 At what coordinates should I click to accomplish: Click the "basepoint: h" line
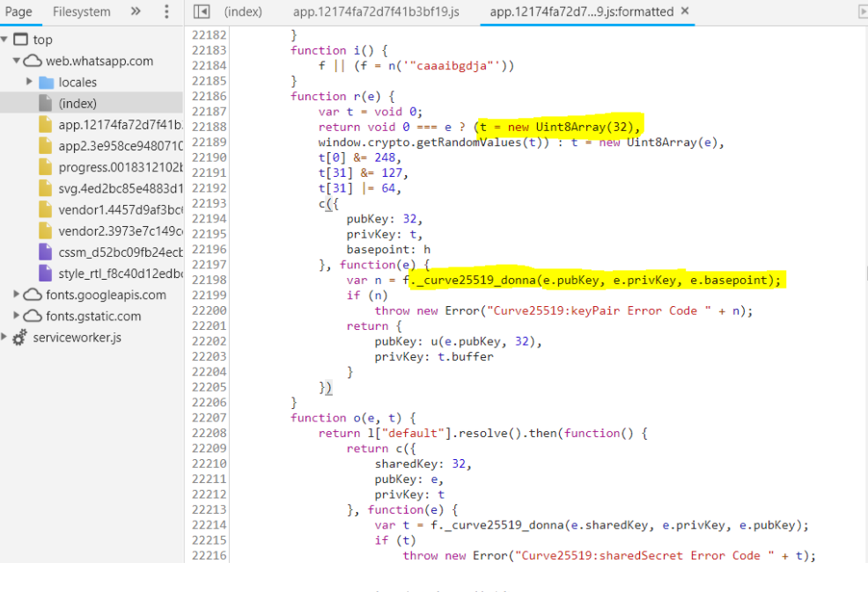pyautogui.click(x=388, y=250)
